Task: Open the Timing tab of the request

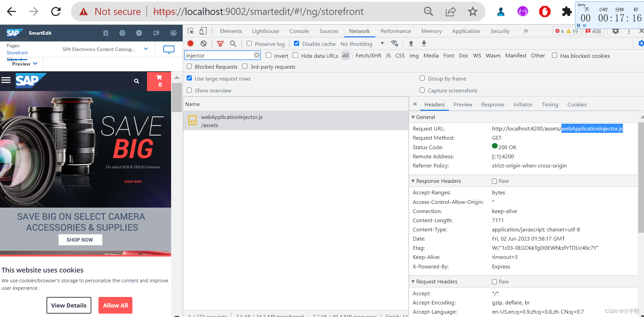Action: [x=550, y=104]
